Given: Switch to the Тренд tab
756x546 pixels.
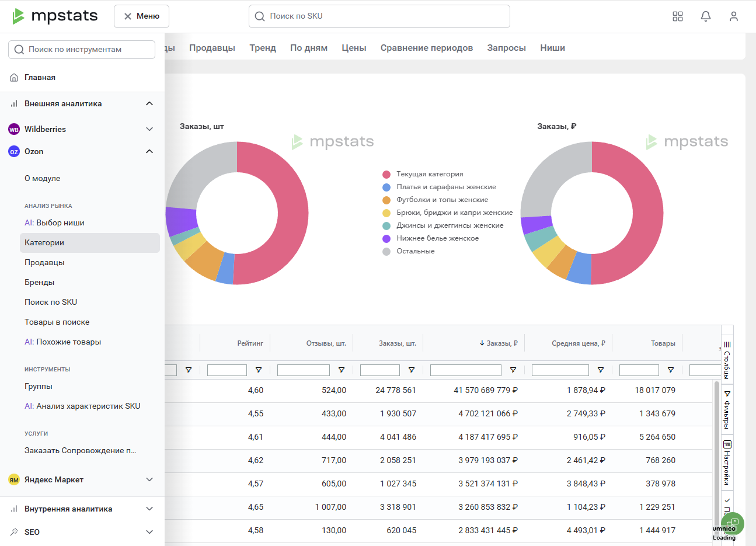Looking at the screenshot, I should point(263,48).
